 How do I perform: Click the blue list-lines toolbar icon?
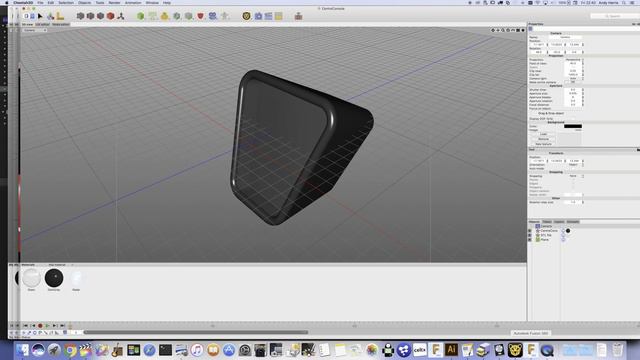[268, 16]
